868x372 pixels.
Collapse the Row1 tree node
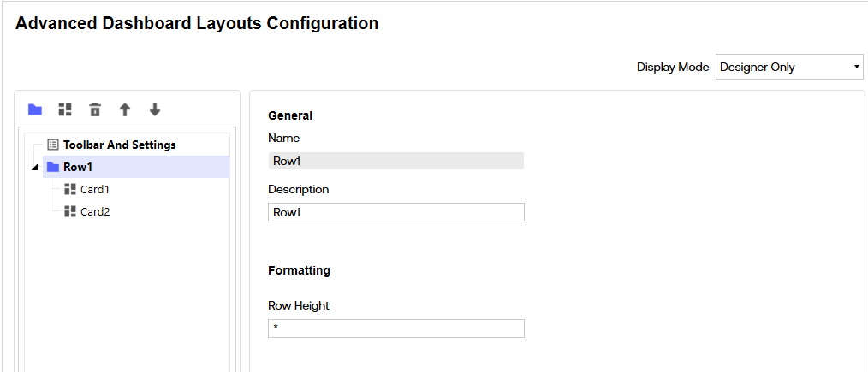pos(34,168)
